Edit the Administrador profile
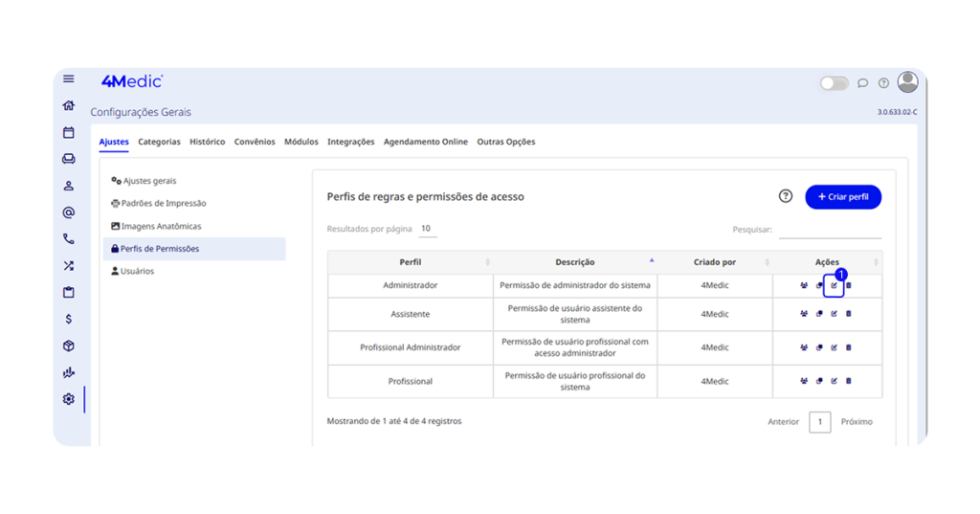The height and width of the screenshot is (514, 980). tap(834, 286)
